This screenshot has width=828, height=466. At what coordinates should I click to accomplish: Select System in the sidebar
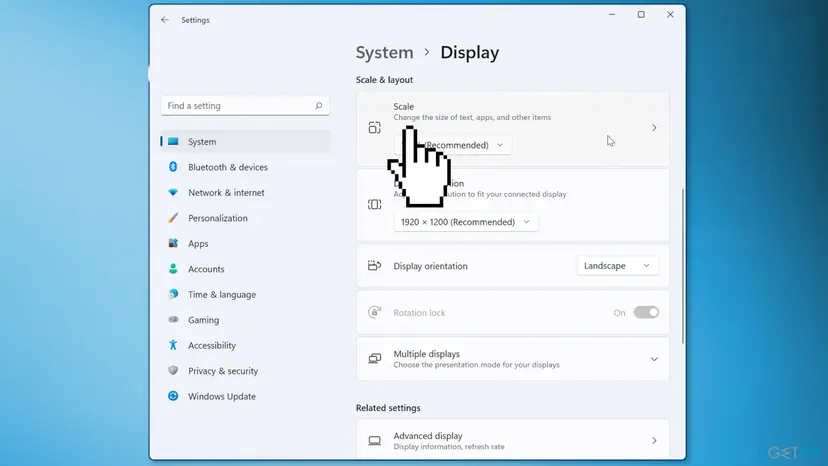click(245, 142)
